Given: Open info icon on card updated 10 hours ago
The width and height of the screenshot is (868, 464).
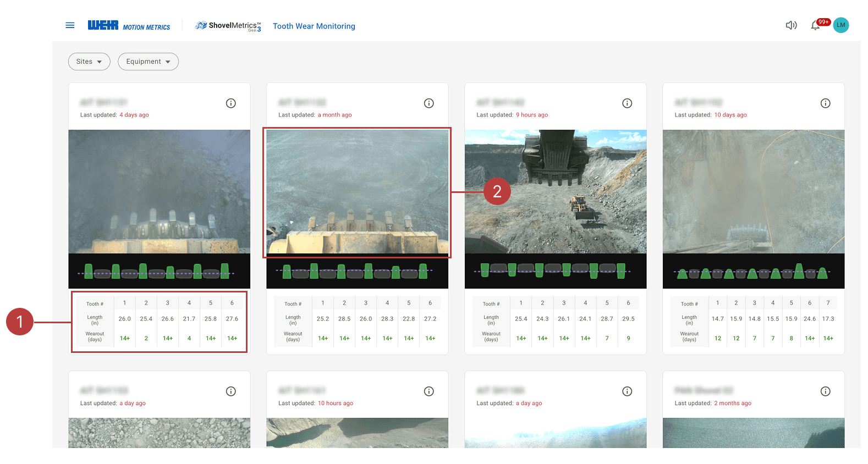Looking at the screenshot, I should [429, 391].
